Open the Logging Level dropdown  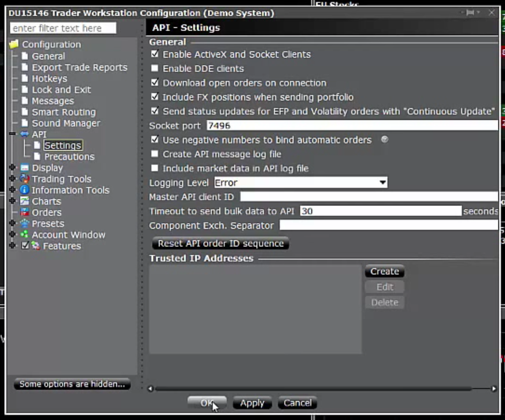point(300,183)
